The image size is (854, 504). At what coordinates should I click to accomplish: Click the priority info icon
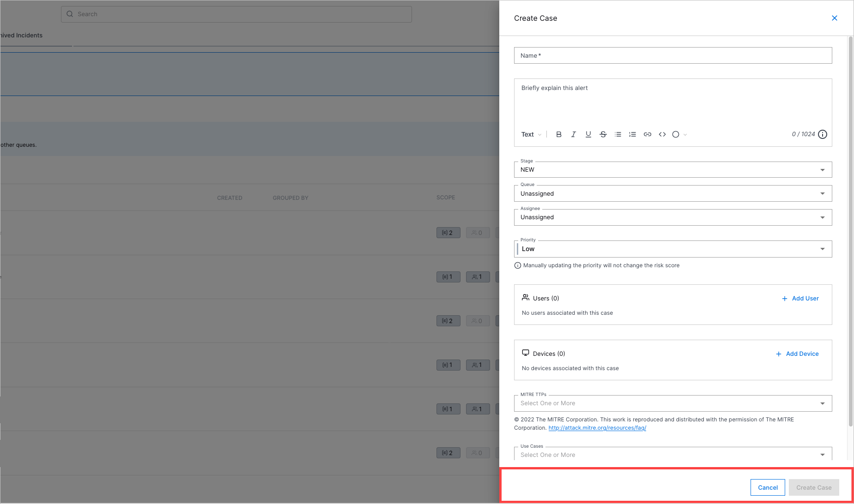pyautogui.click(x=518, y=265)
